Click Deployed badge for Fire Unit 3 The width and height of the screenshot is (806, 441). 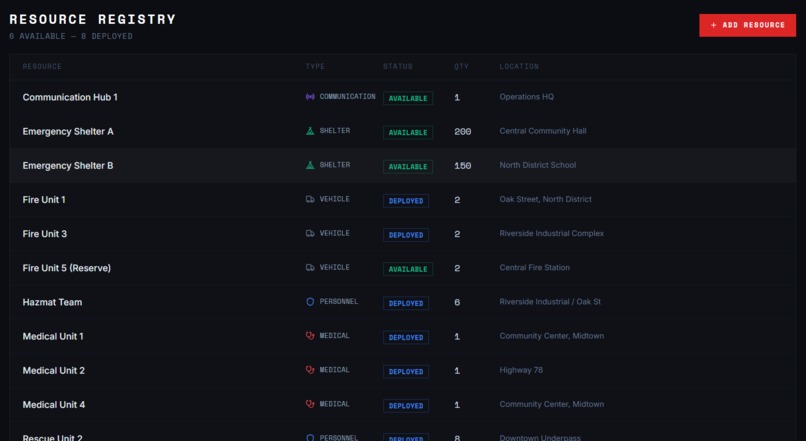pos(406,235)
